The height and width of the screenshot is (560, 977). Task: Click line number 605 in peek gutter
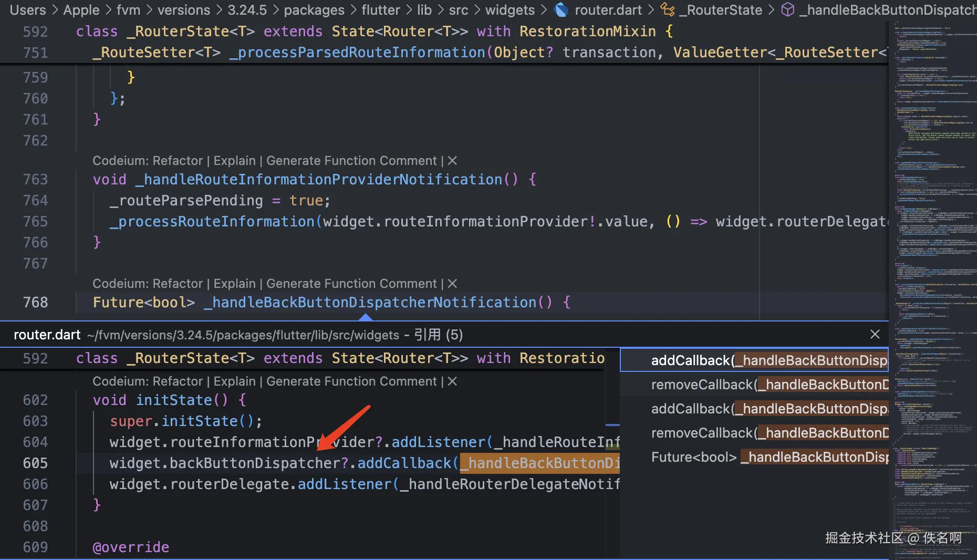coord(35,463)
